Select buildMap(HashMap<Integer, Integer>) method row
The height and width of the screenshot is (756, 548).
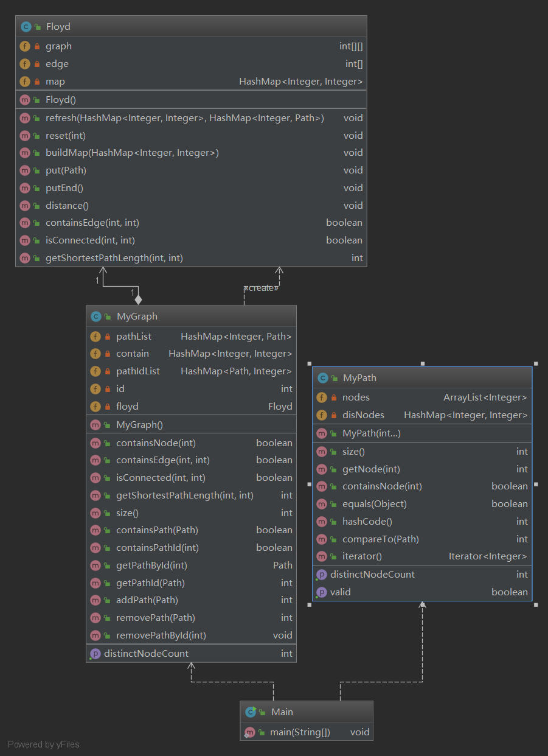click(191, 153)
